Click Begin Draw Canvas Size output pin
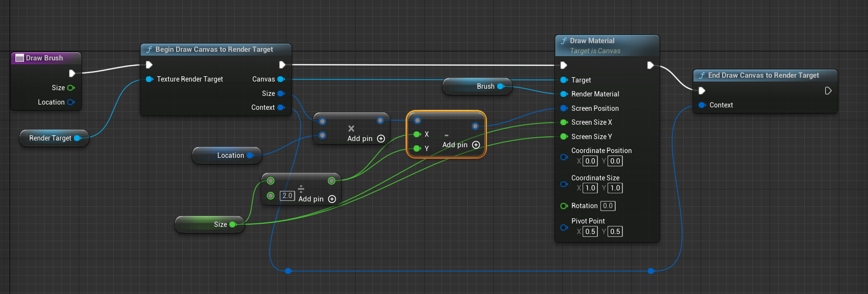Viewport: 868px width, 294px height. coord(281,94)
